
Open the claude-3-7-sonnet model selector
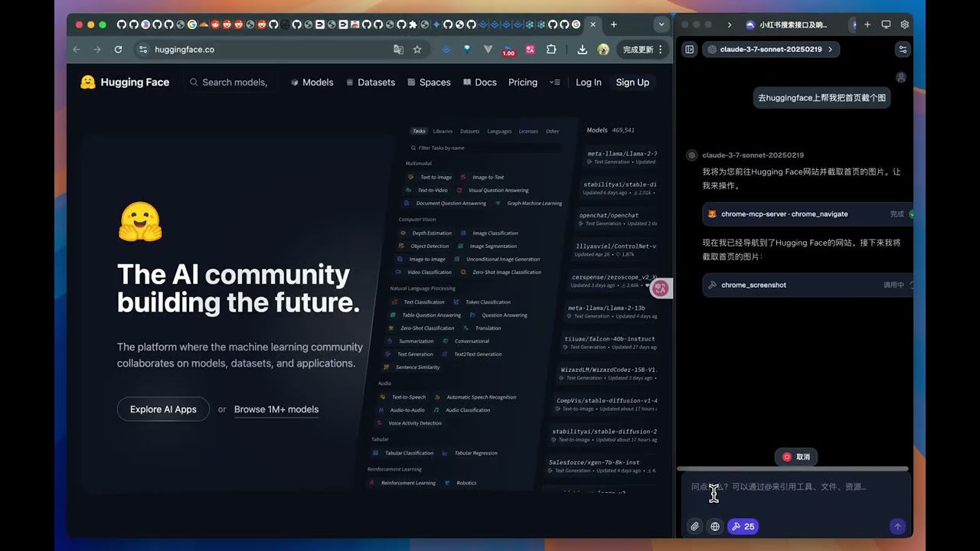(771, 49)
